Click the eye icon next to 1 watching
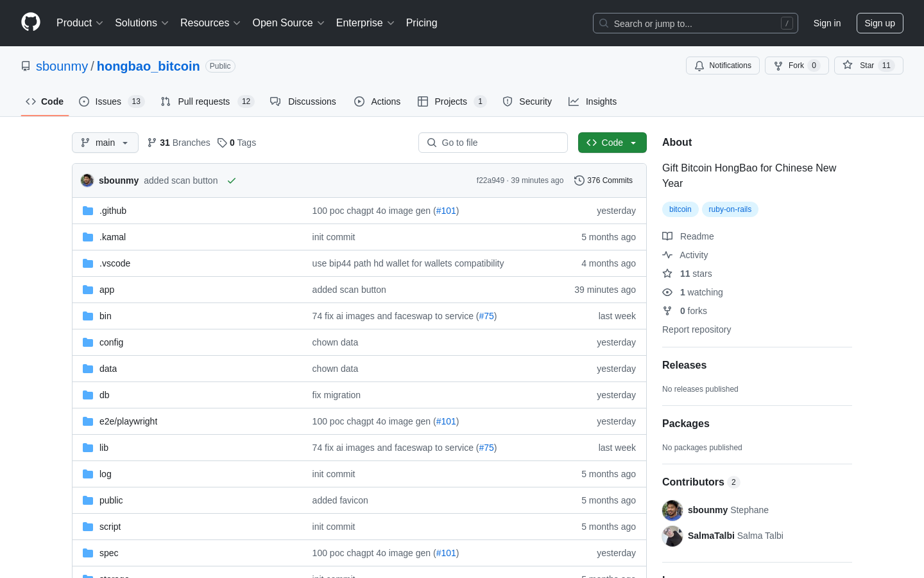 coord(667,292)
